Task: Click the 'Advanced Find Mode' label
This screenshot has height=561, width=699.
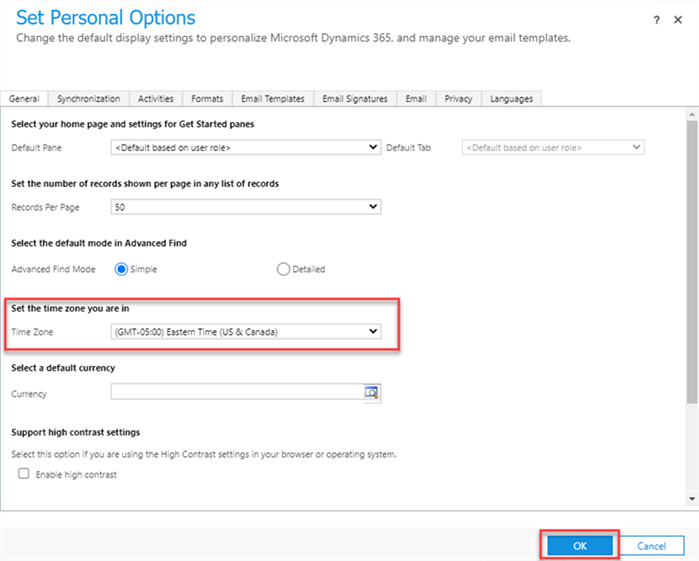Action: pos(53,269)
